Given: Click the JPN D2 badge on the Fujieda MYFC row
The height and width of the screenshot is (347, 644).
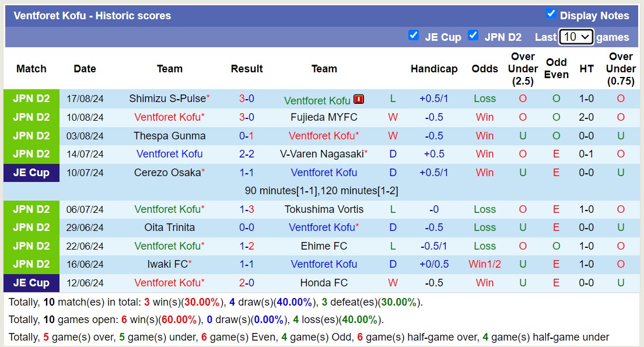Looking at the screenshot, I should [x=32, y=117].
